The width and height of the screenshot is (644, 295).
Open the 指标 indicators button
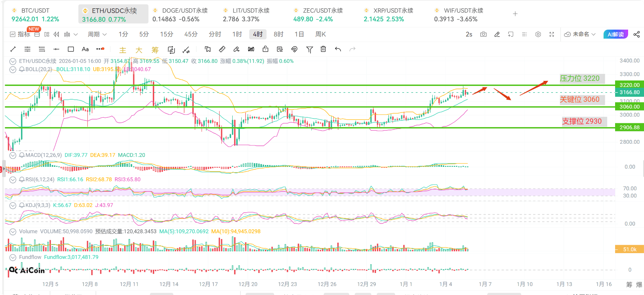pyautogui.click(x=20, y=34)
